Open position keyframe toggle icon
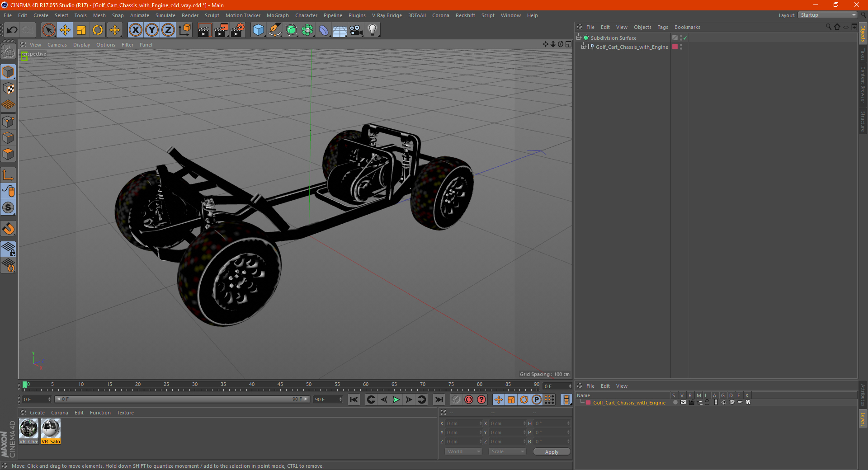 pos(499,399)
